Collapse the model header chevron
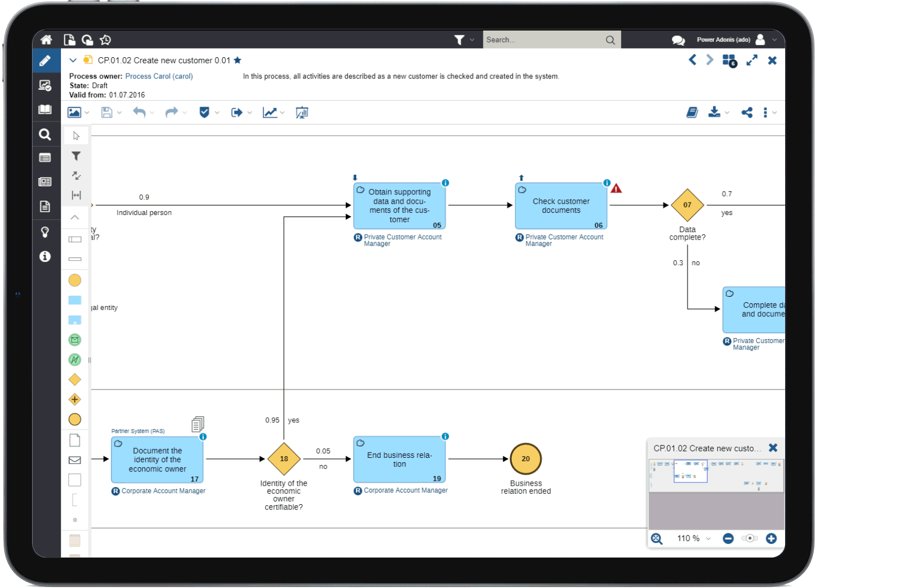This screenshot has width=924, height=588. coord(73,60)
